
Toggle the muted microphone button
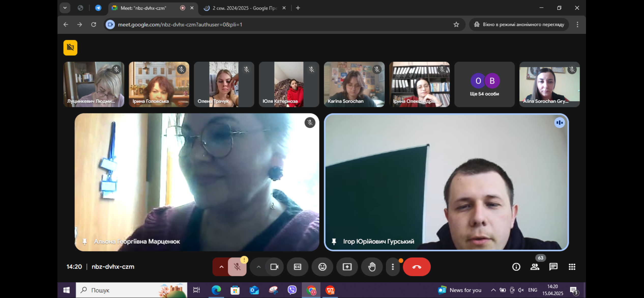click(237, 267)
